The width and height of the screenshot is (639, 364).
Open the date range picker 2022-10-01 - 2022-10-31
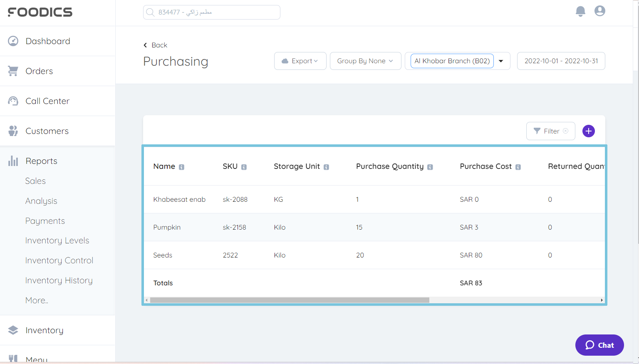(x=561, y=61)
